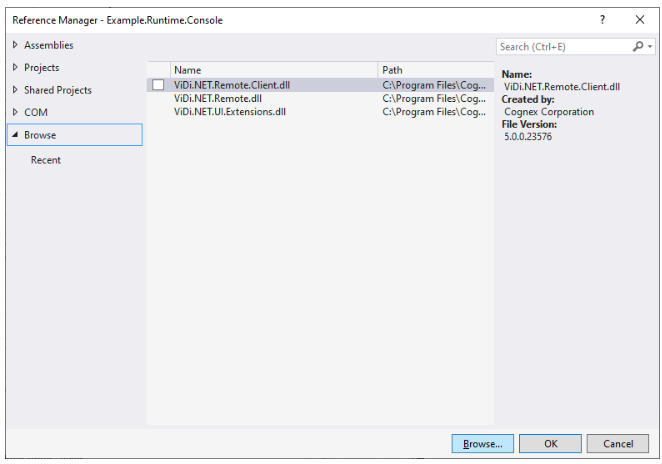Click into the Search (Ctrl+E) field
The width and height of the screenshot is (662, 464).
563,46
